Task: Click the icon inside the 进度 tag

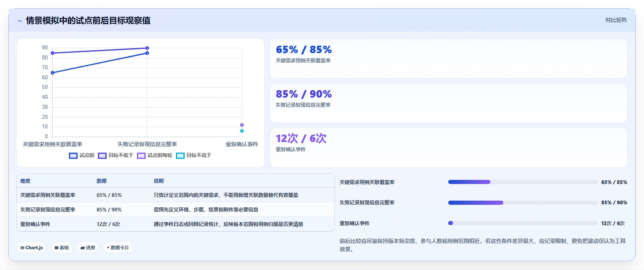Action: click(82, 248)
